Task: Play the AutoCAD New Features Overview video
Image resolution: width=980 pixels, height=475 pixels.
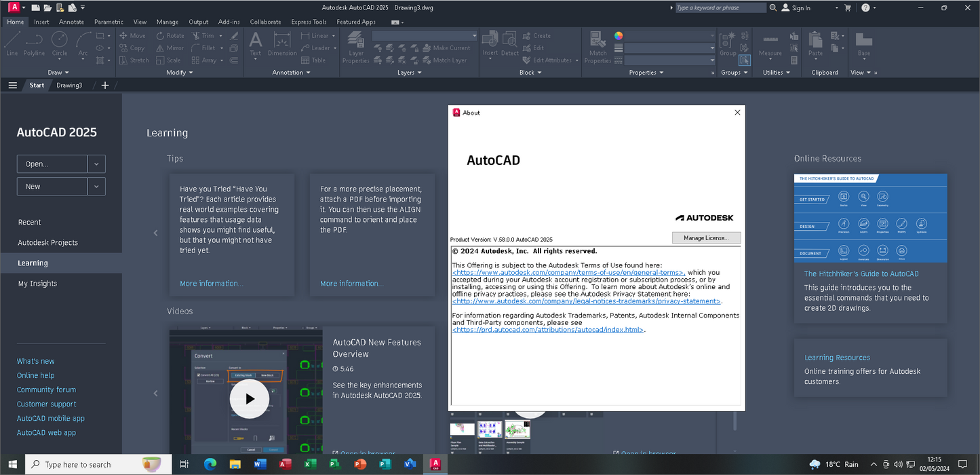Action: 250,399
